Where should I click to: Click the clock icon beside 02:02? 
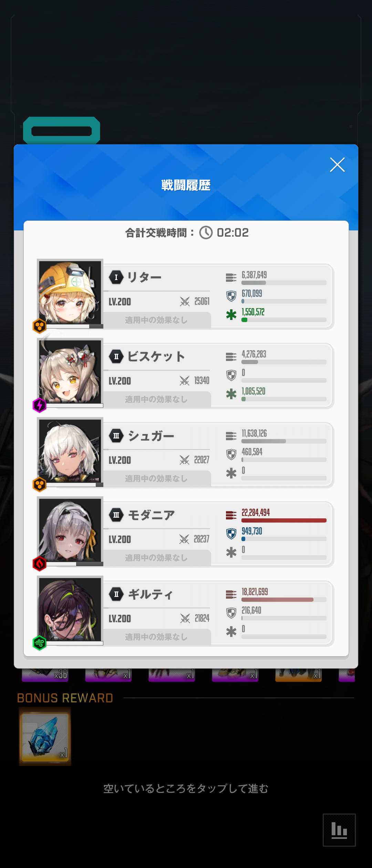pyautogui.click(x=206, y=232)
